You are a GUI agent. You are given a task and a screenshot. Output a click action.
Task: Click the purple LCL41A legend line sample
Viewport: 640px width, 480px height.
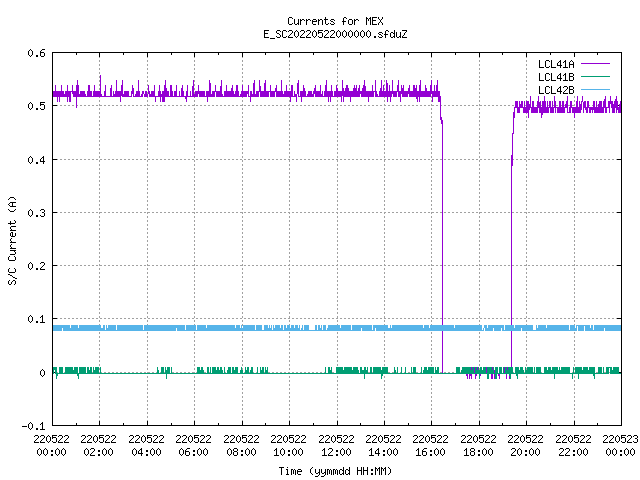click(595, 64)
